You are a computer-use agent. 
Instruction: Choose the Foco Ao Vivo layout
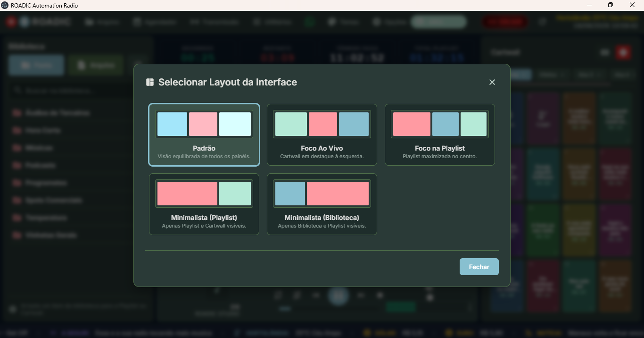coord(322,135)
